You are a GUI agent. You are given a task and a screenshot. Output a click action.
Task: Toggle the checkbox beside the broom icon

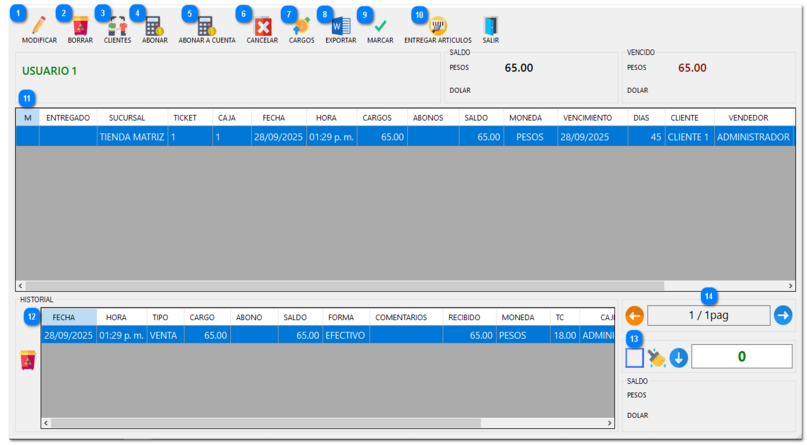pyautogui.click(x=634, y=357)
